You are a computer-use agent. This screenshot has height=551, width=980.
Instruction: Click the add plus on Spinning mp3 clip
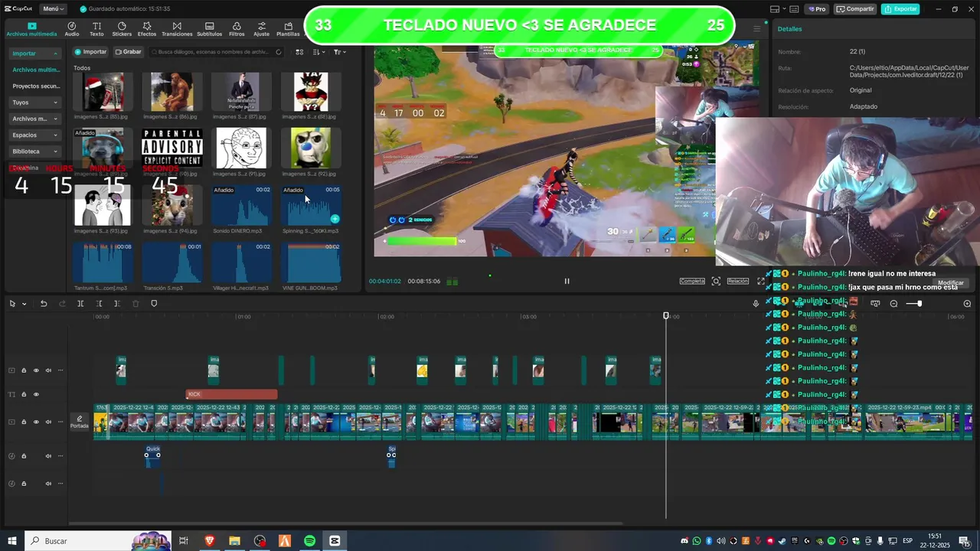[335, 219]
